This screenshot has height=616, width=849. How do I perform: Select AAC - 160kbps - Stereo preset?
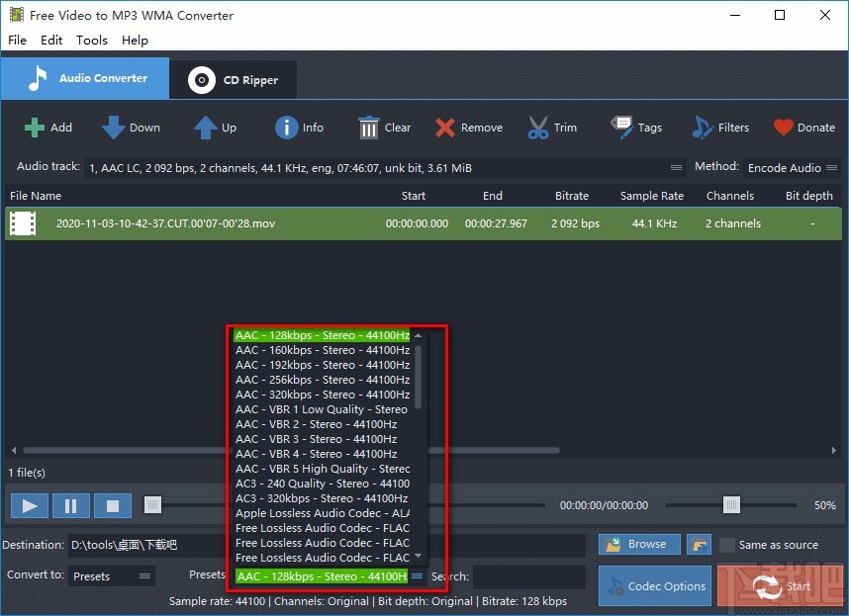click(323, 350)
